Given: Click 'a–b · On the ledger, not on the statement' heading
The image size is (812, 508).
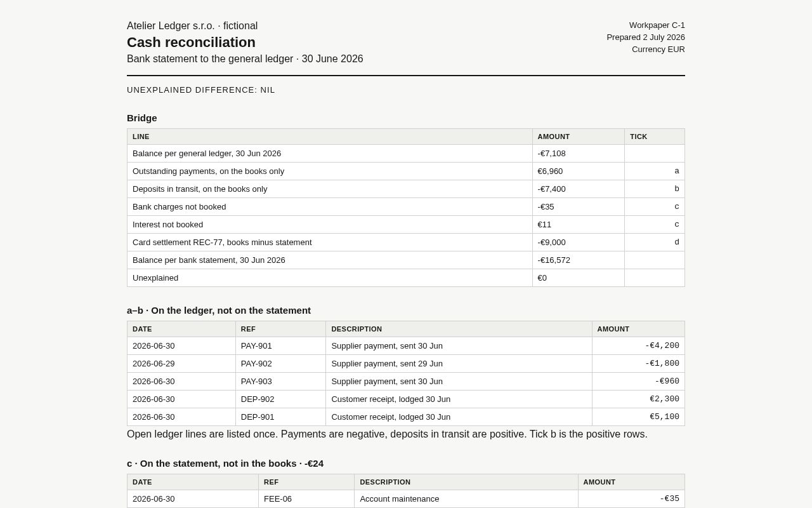Looking at the screenshot, I should (x=219, y=311).
